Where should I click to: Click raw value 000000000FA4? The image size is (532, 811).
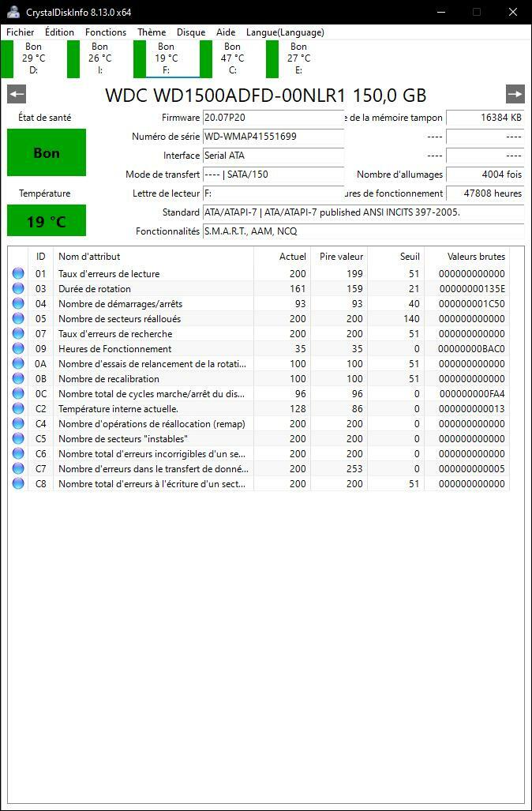pyautogui.click(x=472, y=394)
